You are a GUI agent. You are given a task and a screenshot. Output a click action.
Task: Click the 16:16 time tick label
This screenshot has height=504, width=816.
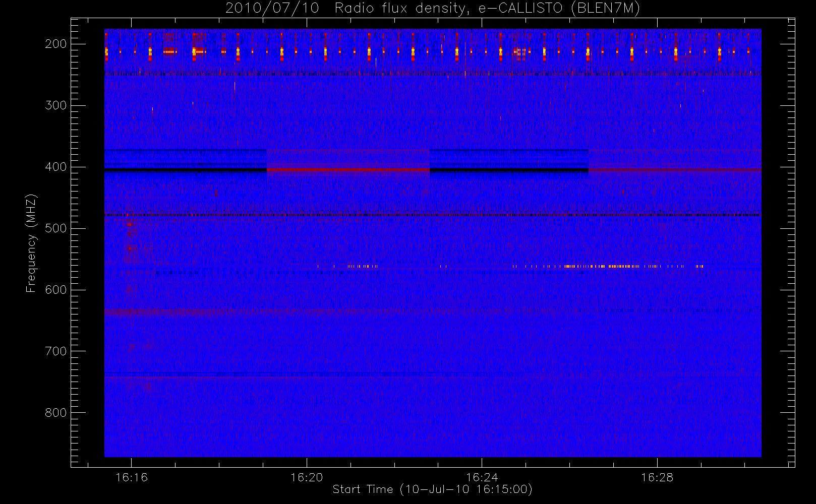point(132,477)
